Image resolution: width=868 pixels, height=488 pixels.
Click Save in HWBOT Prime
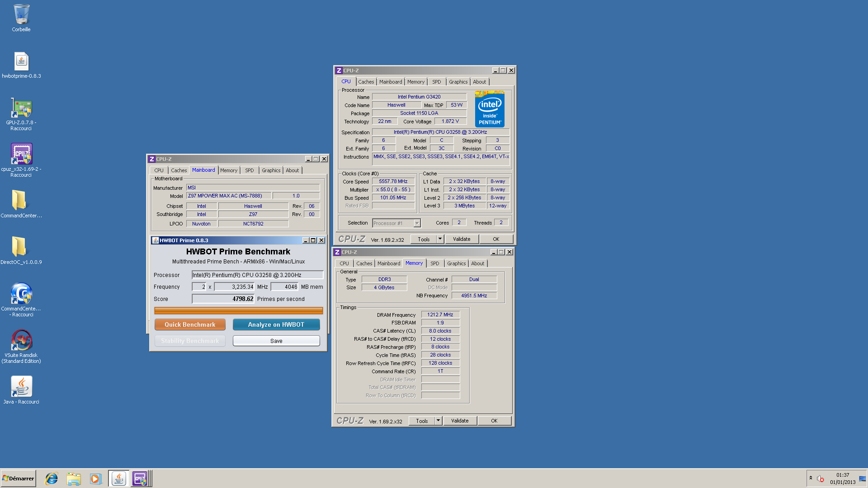click(276, 341)
